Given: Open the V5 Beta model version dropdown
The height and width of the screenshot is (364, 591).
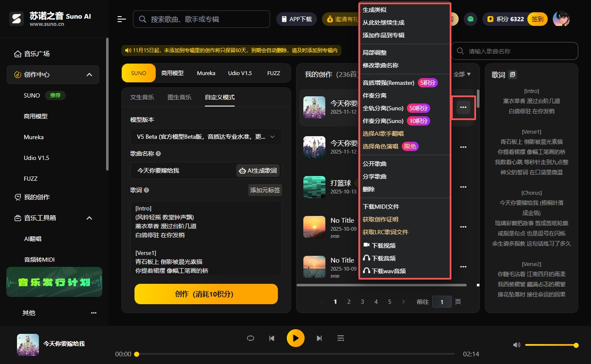Looking at the screenshot, I should [x=206, y=137].
